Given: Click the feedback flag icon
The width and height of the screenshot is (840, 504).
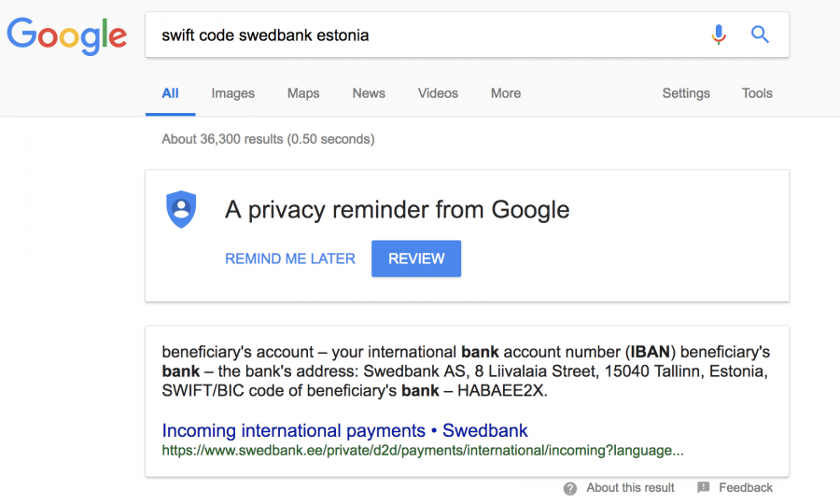Looking at the screenshot, I should [x=704, y=487].
